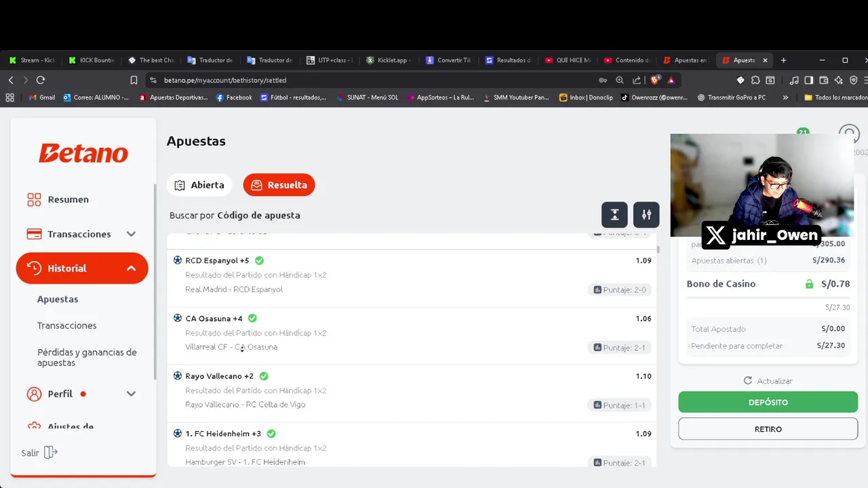
Task: Switch to the Abierta bets tab
Action: [x=199, y=185]
